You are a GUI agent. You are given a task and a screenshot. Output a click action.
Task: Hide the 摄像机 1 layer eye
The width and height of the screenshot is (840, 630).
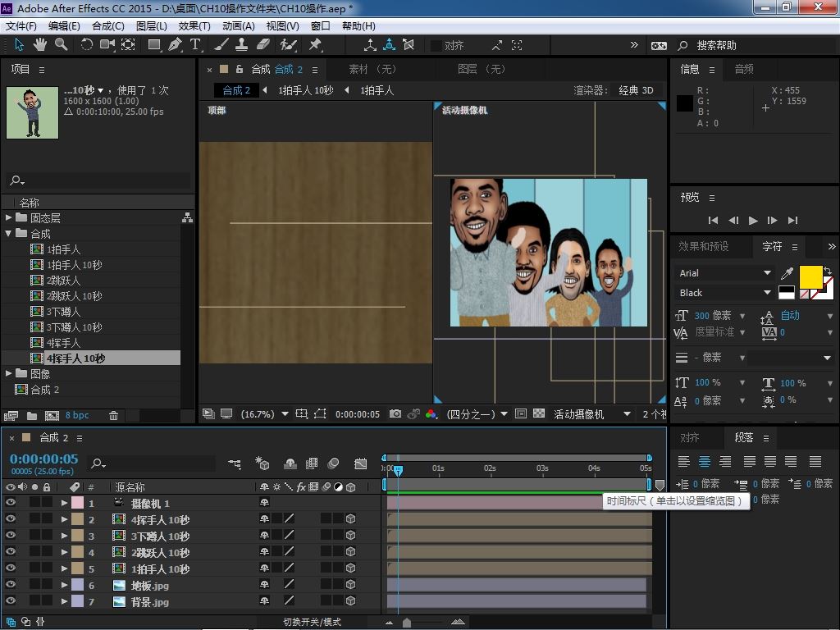point(10,503)
